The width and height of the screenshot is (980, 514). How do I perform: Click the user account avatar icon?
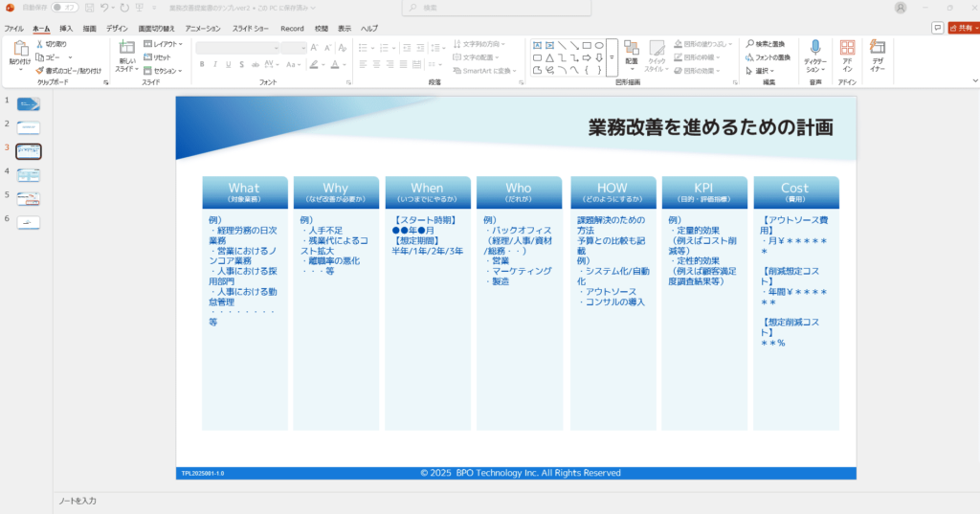click(901, 8)
